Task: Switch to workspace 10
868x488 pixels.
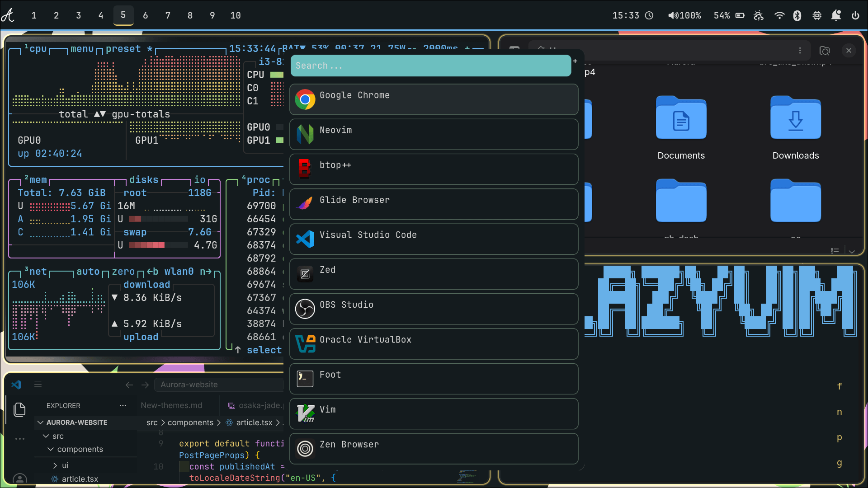Action: point(235,15)
